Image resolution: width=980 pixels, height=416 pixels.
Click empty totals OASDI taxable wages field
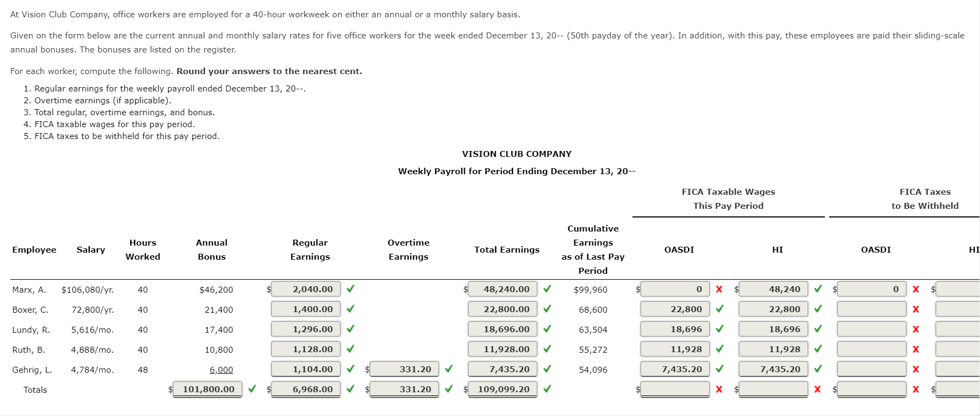[675, 389]
